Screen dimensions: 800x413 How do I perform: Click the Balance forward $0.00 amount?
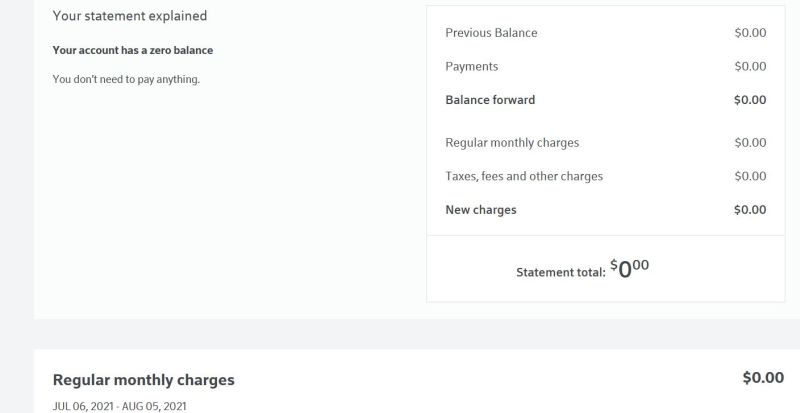(750, 100)
